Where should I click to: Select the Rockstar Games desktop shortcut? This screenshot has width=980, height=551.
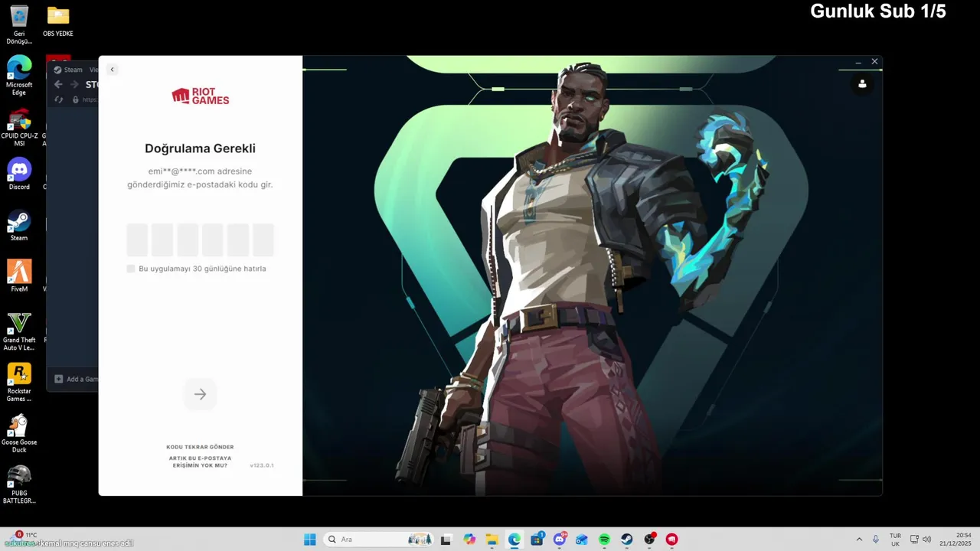[19, 382]
